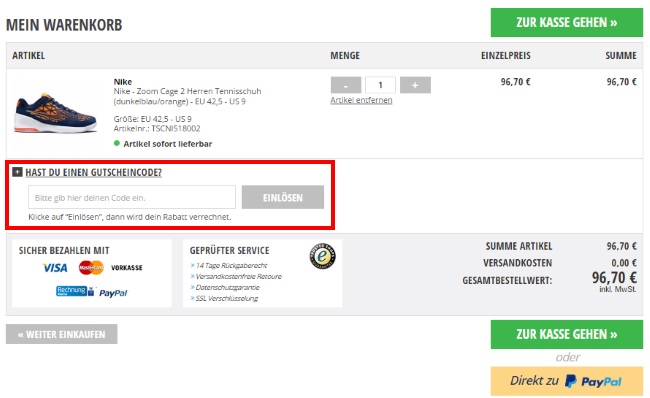Click the quantity field showing 1
The image size is (650, 398).
click(380, 85)
